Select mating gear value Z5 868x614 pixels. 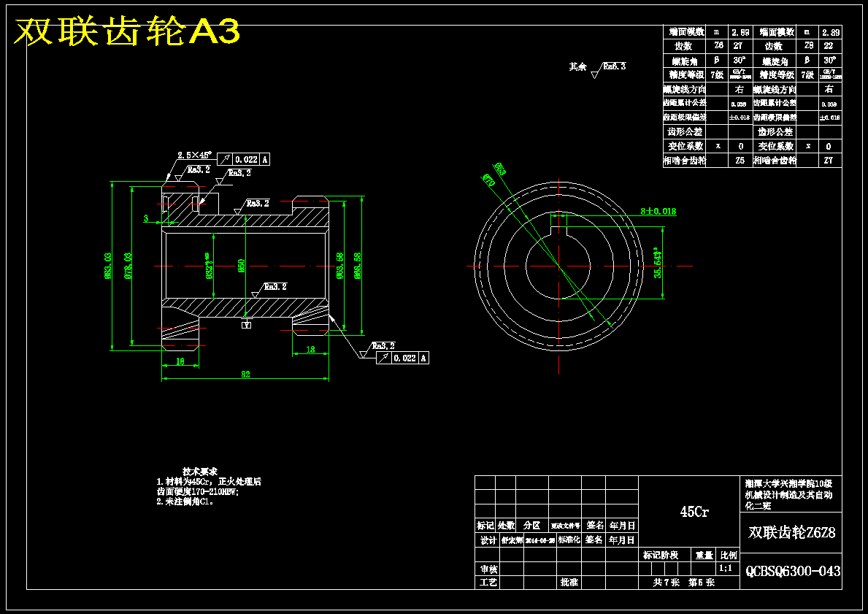coord(740,161)
